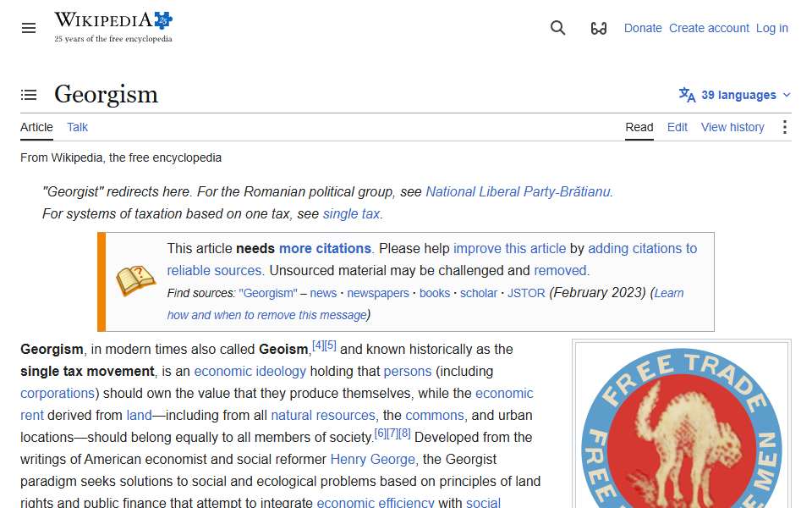This screenshot has height=508, width=812.
Task: Click the books sources link
Action: 435,293
